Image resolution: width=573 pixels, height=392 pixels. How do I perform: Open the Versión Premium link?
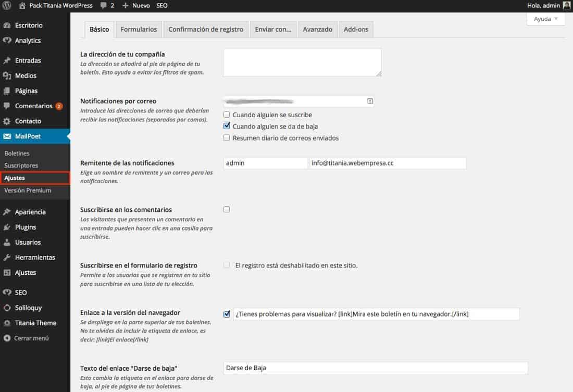pyautogui.click(x=28, y=191)
